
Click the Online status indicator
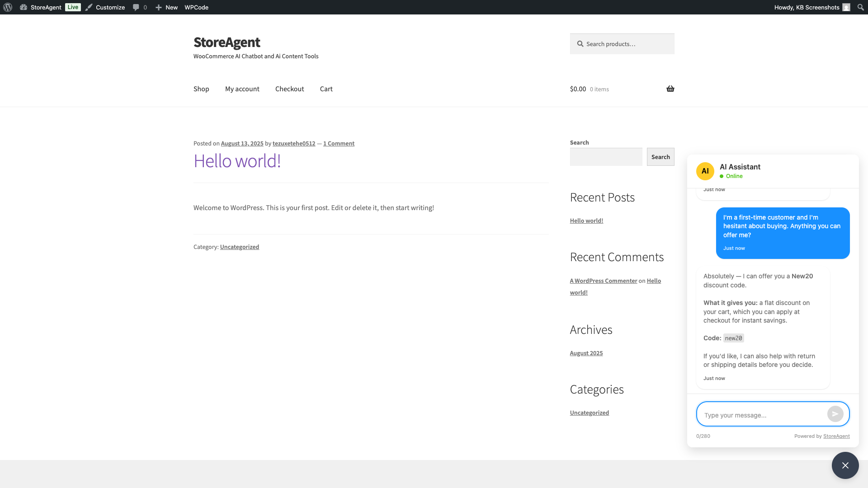731,176
